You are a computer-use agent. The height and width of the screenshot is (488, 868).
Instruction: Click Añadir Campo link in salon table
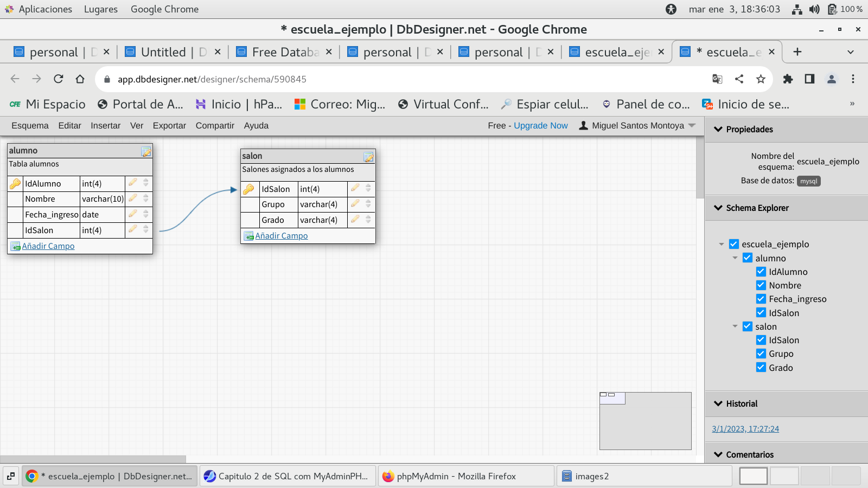click(281, 236)
